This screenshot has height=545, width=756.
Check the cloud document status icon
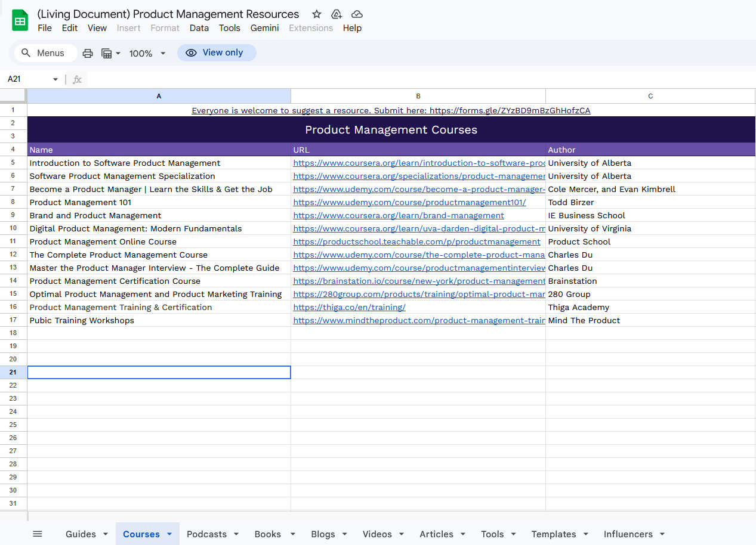357,14
